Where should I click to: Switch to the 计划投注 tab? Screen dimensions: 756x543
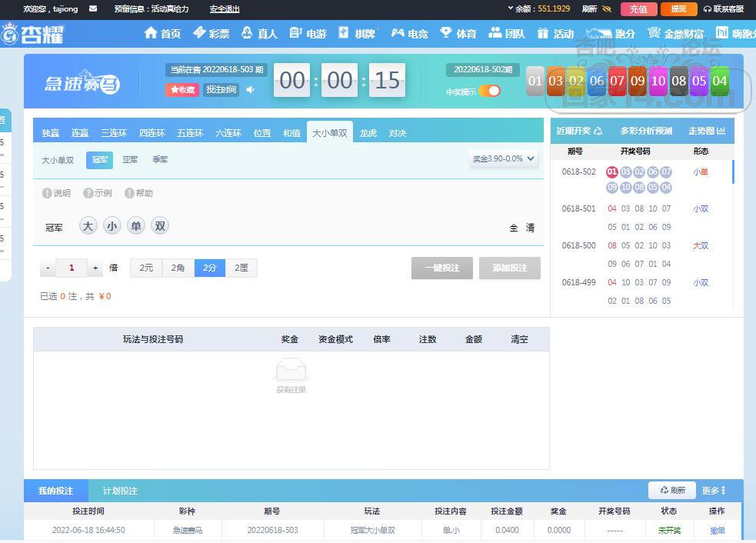pyautogui.click(x=120, y=491)
